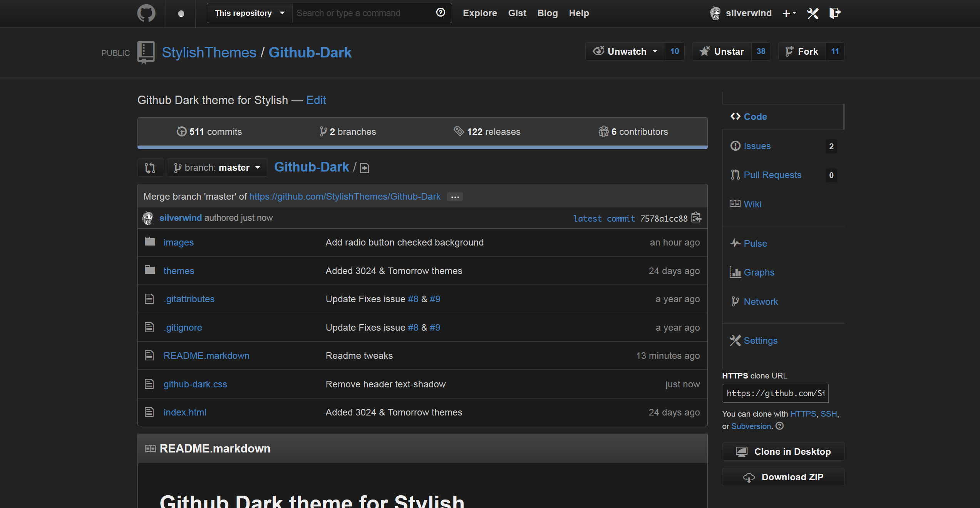Open the merge commit GitHub URL link
This screenshot has width=980, height=508.
coord(345,197)
